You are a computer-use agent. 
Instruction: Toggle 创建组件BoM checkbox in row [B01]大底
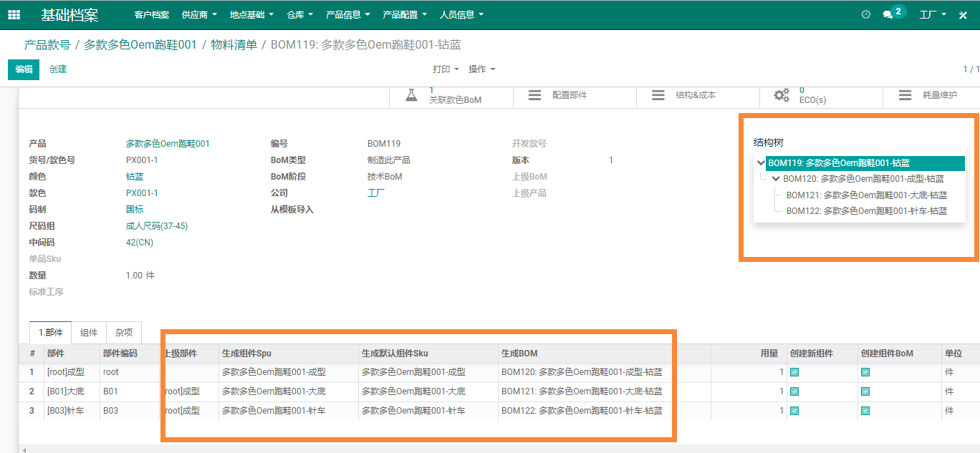coord(865,391)
